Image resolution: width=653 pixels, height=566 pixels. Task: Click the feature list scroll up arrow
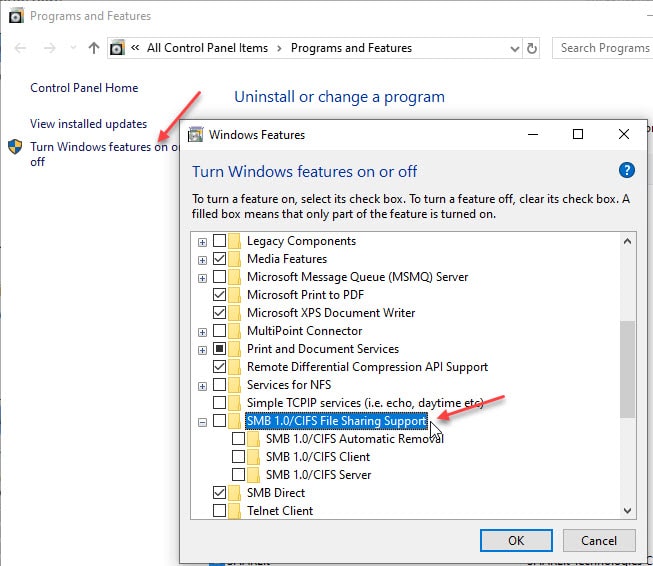click(628, 241)
